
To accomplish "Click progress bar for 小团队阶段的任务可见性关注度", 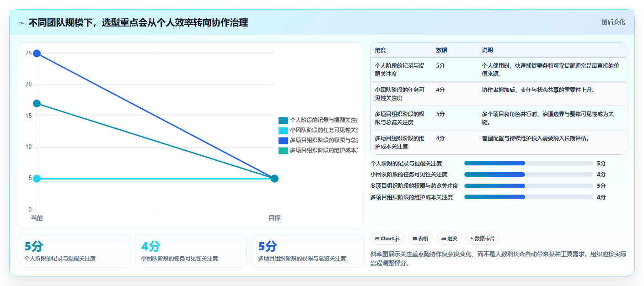I will (528, 175).
